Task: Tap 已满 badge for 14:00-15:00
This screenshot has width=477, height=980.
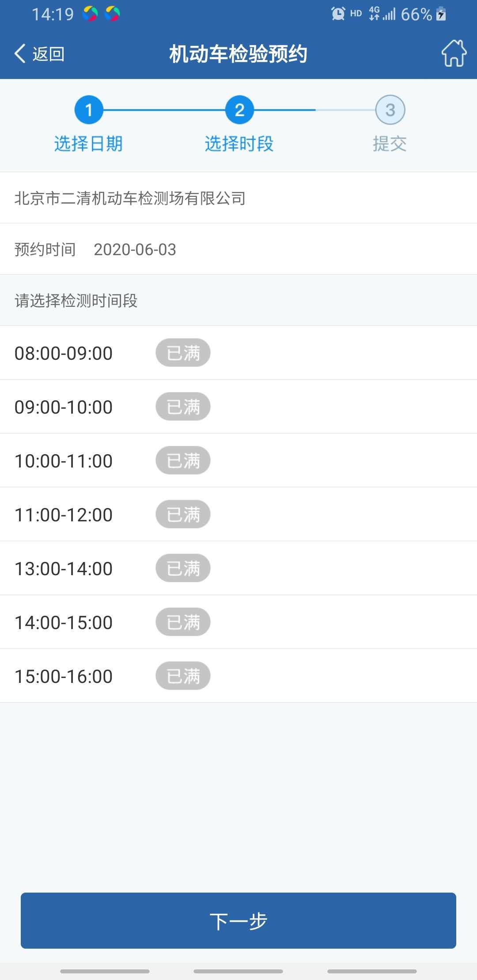Action: pyautogui.click(x=183, y=622)
